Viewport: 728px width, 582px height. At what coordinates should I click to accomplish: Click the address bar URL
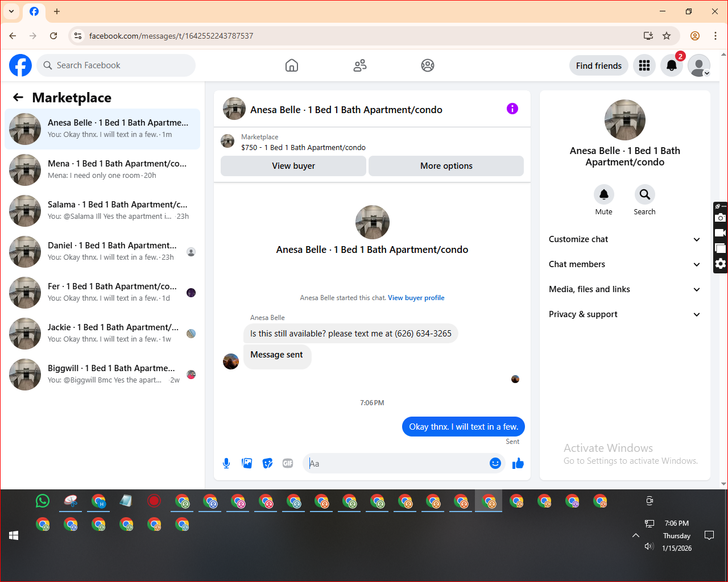coord(171,36)
